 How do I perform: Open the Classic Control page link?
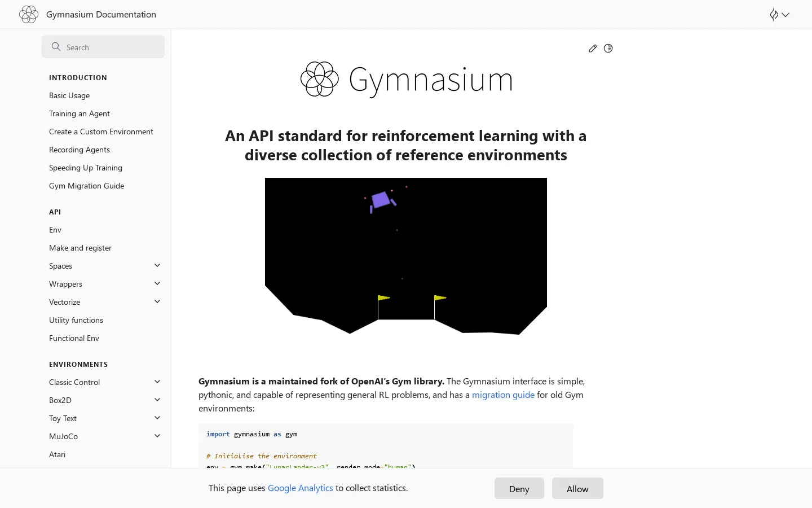click(x=74, y=382)
